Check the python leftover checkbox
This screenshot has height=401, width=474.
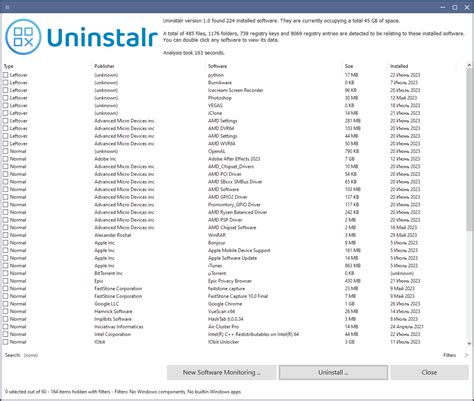click(6, 75)
